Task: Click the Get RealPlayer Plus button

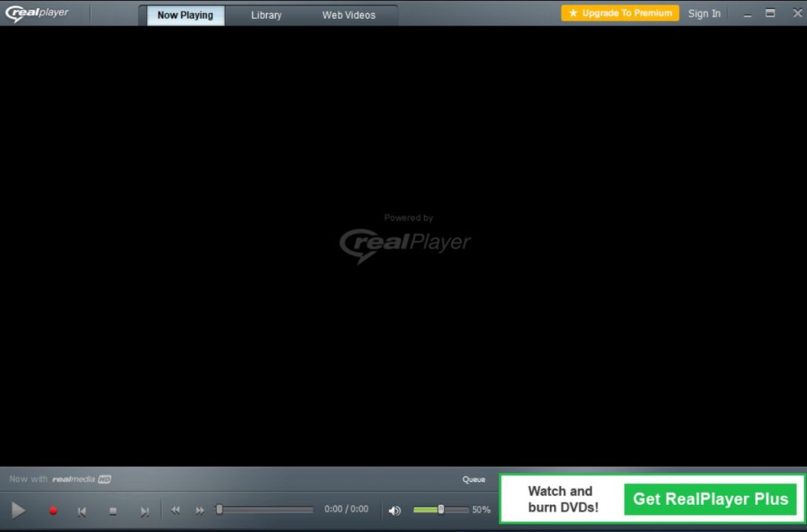Action: (x=710, y=499)
